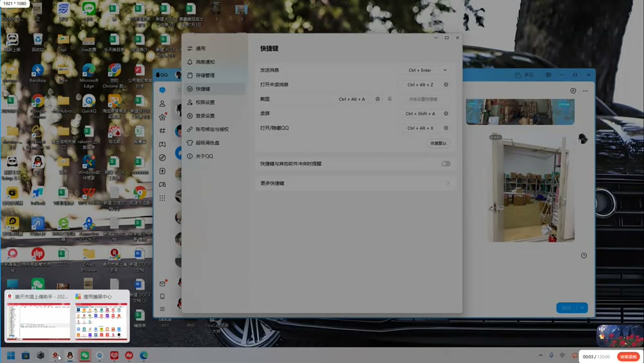Open the QQ sidebar upload-box icon
This screenshot has height=363, width=644.
click(x=162, y=171)
